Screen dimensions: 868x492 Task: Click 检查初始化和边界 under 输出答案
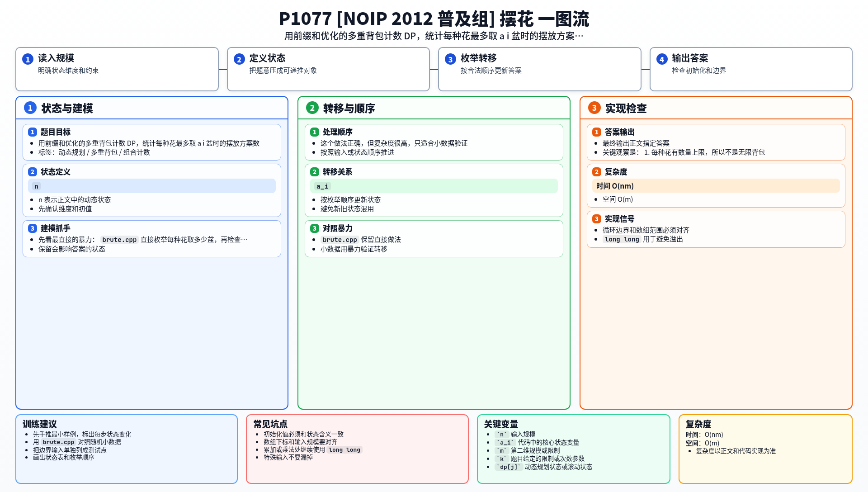pos(699,71)
